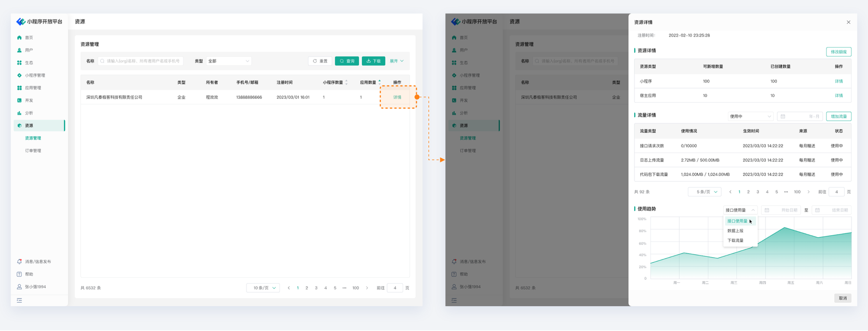The width and height of the screenshot is (868, 331).
Task: Open the 类型 dropdown showing 全部
Action: [x=229, y=61]
